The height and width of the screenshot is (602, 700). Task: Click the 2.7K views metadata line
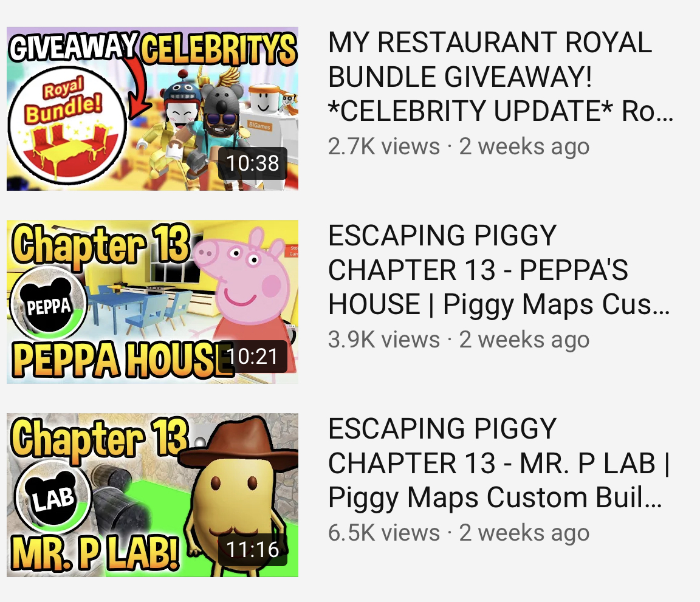[x=459, y=147]
